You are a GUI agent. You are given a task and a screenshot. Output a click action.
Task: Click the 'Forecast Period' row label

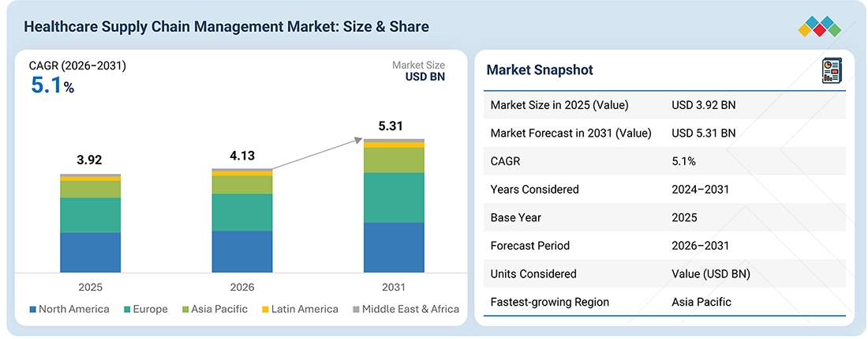pos(529,246)
